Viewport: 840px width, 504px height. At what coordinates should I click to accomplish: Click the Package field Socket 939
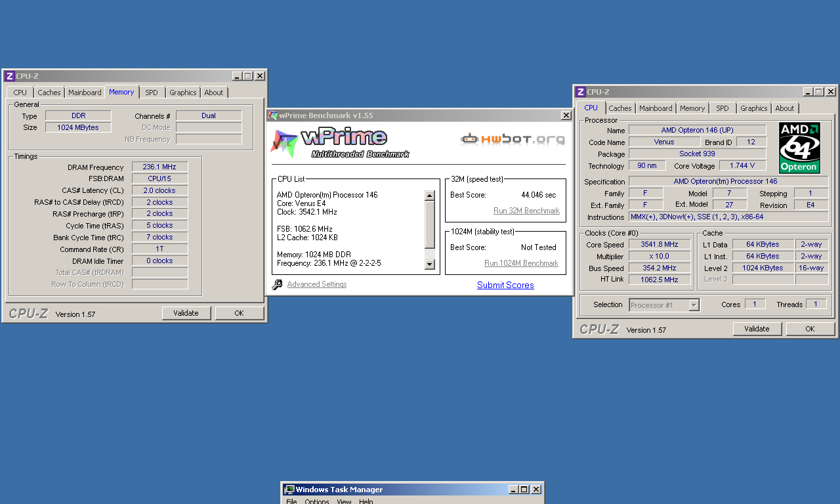(x=697, y=154)
